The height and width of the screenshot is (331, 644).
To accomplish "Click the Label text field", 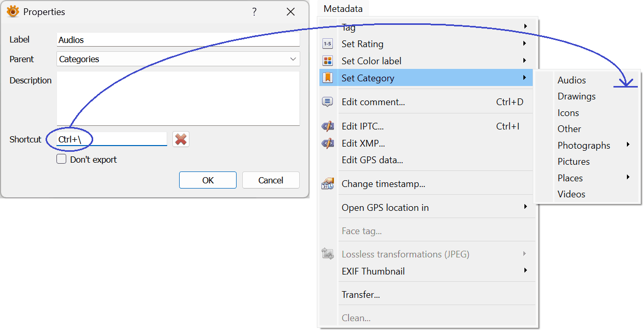I will tap(178, 40).
